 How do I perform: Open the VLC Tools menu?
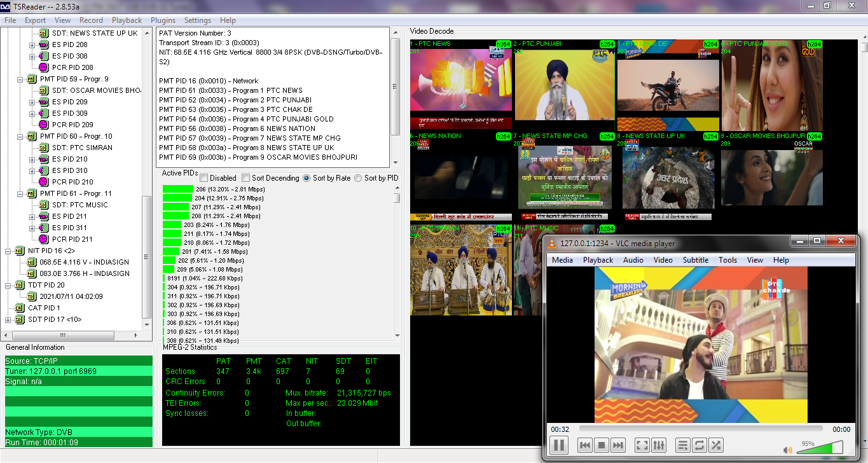(x=727, y=259)
